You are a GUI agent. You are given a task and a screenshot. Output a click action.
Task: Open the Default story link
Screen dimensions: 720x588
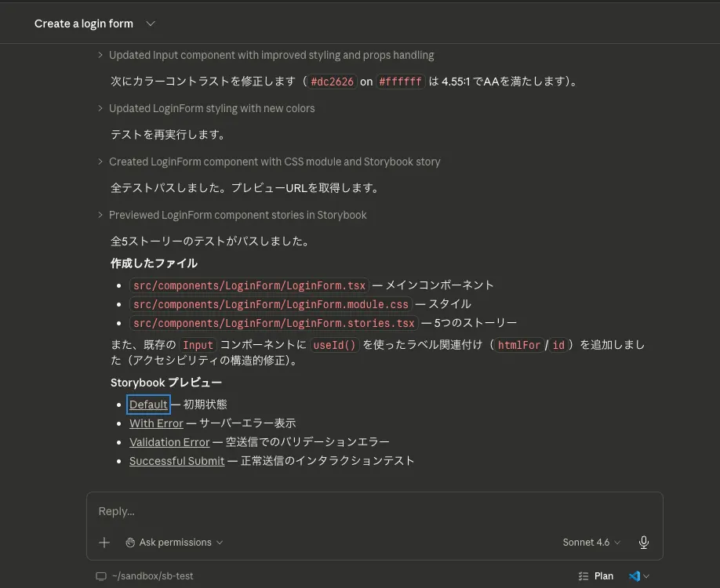(x=148, y=405)
